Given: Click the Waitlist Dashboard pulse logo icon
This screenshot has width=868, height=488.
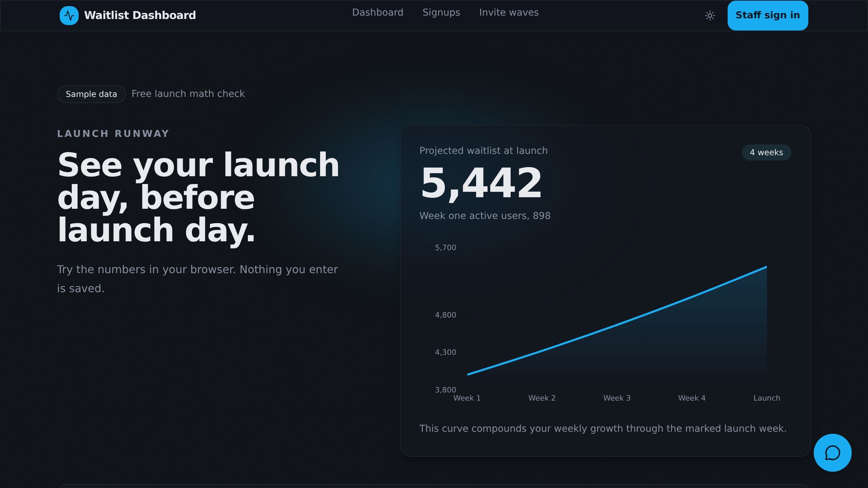Looking at the screenshot, I should tap(69, 16).
